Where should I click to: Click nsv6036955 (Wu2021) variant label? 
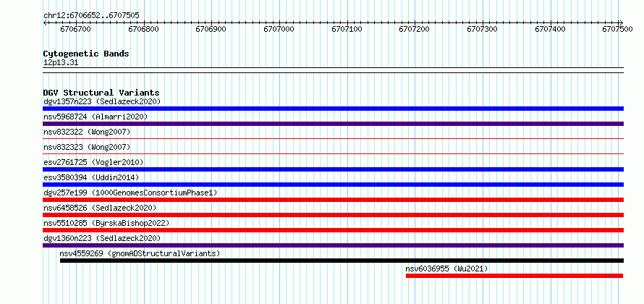446,269
